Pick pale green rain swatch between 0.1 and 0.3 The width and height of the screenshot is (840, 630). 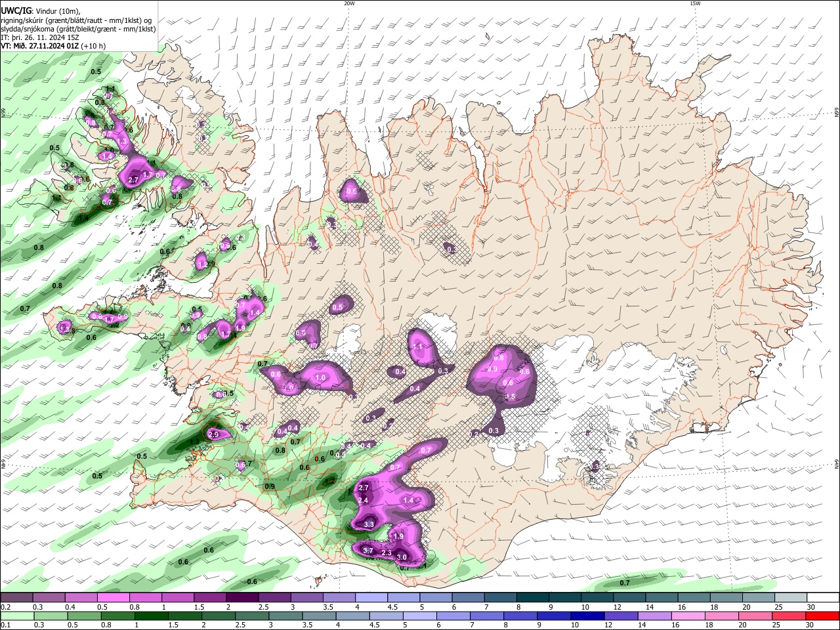tap(16, 616)
